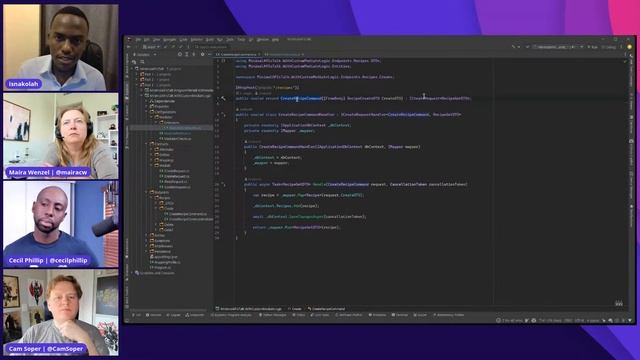The height and width of the screenshot is (360, 640).
Task: Hide the Solution explorer panel
Action: click(209, 54)
